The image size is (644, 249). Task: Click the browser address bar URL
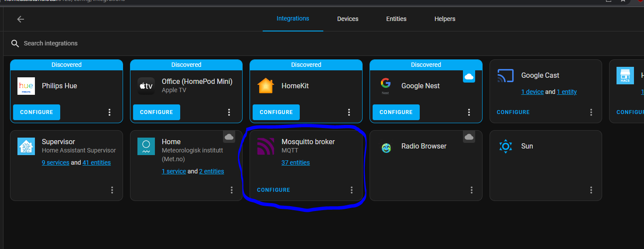click(x=65, y=1)
